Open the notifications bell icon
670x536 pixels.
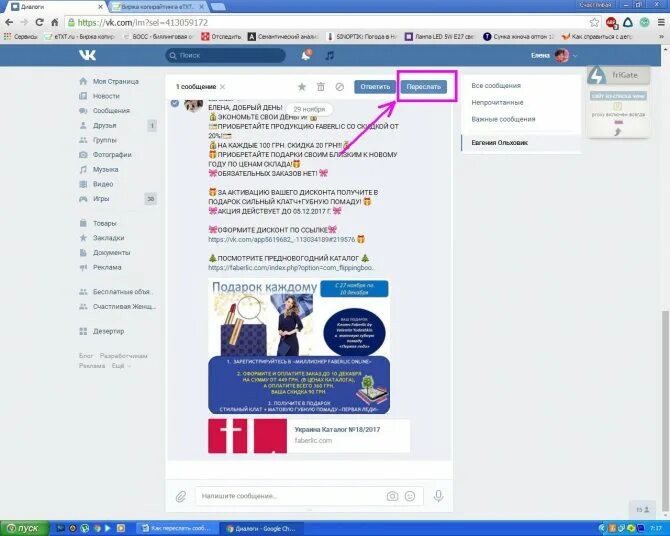(x=306, y=55)
